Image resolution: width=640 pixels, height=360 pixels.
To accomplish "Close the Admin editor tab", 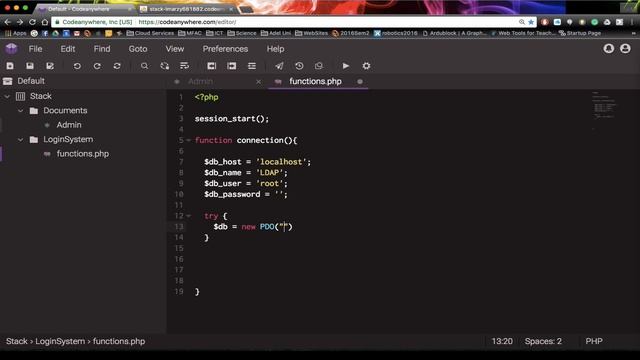I will 258,82.
